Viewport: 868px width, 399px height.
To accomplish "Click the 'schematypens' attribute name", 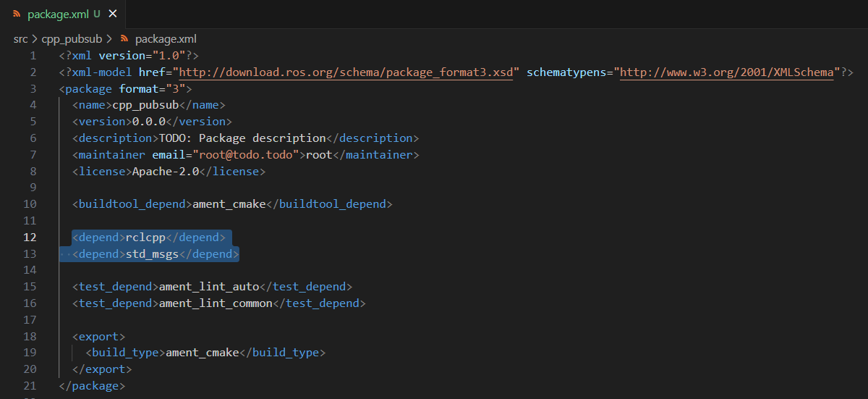I will click(566, 72).
